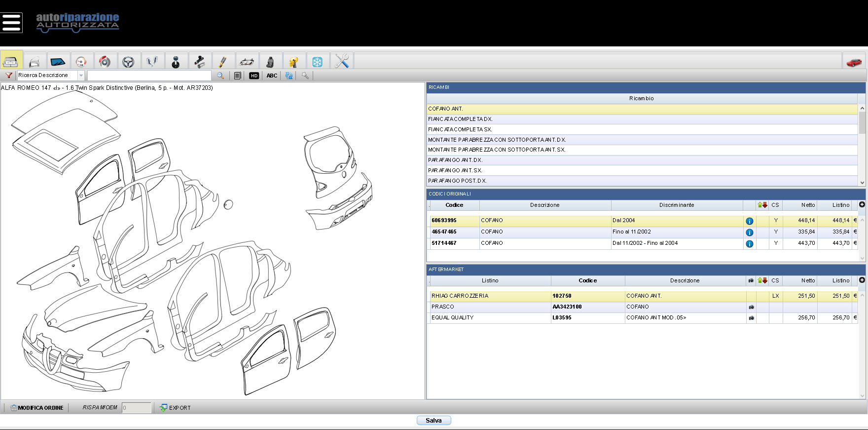Click the plus icon in Aftermarket header
This screenshot has width=868, height=430.
click(x=862, y=280)
